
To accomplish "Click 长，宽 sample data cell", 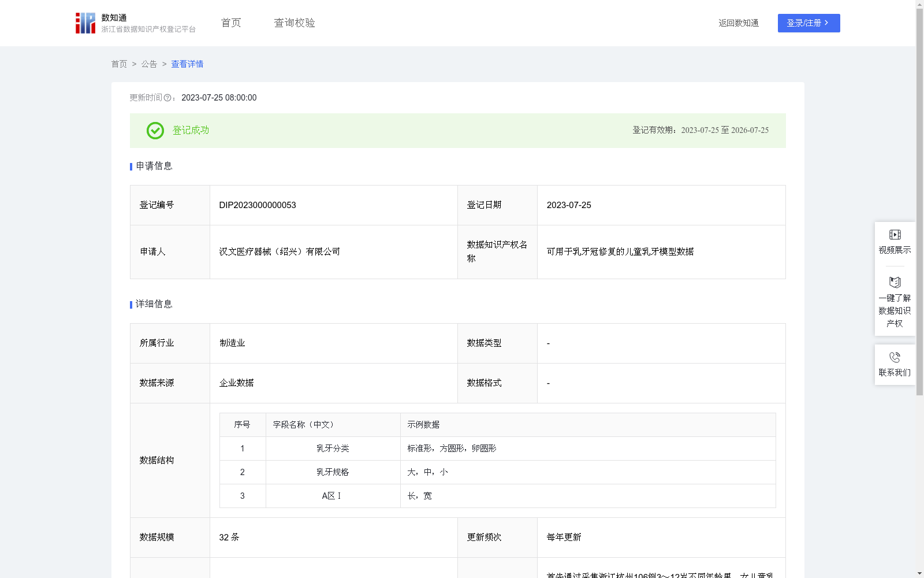I will (588, 496).
